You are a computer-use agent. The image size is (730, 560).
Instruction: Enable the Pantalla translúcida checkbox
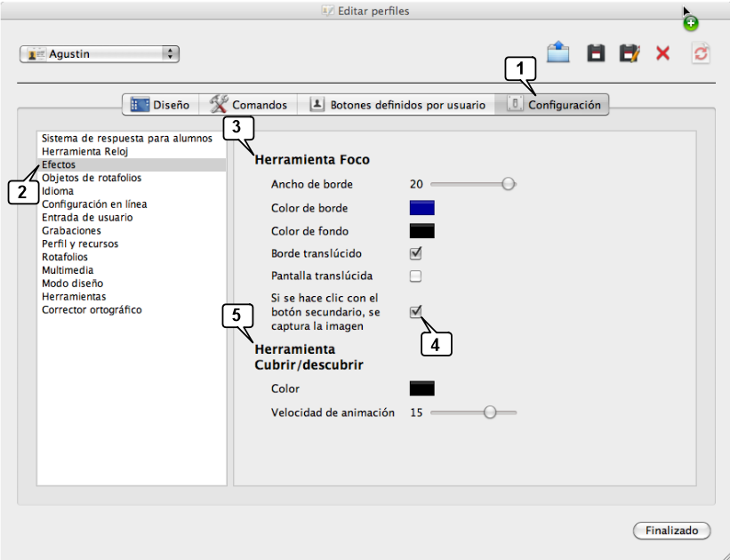(415, 276)
